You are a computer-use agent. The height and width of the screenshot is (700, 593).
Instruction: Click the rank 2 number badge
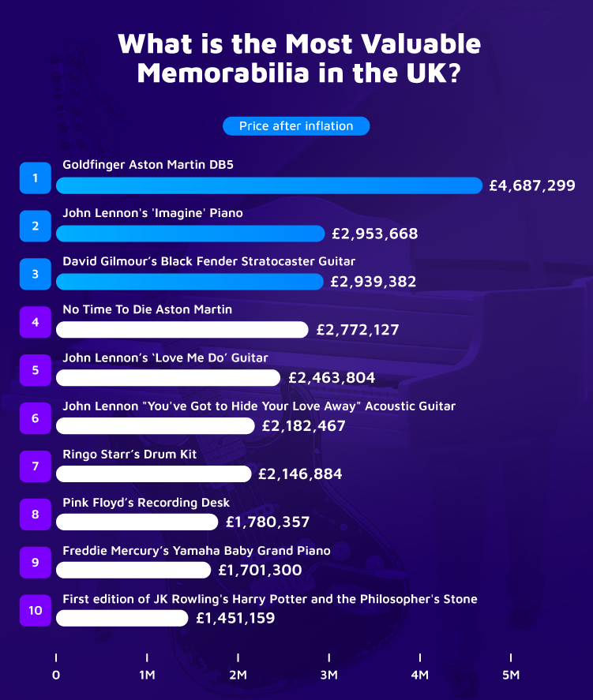click(36, 226)
